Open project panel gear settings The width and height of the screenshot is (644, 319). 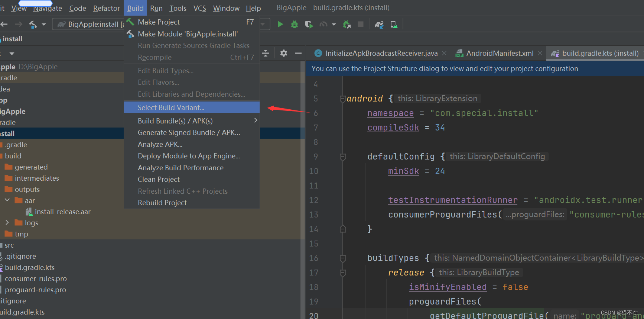(284, 53)
